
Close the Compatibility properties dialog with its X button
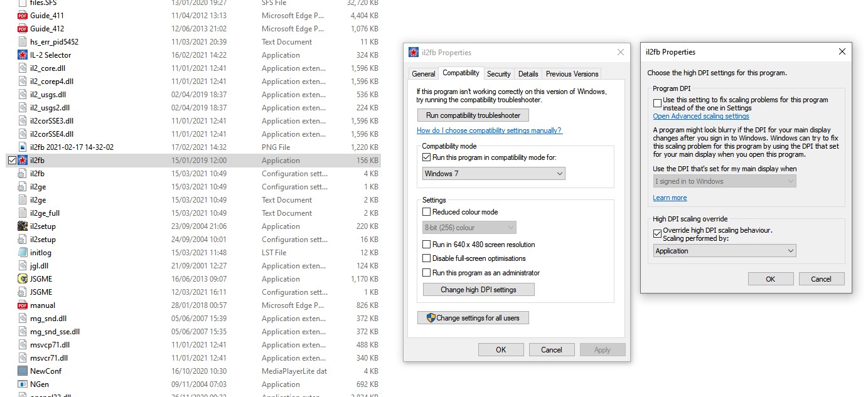(620, 53)
